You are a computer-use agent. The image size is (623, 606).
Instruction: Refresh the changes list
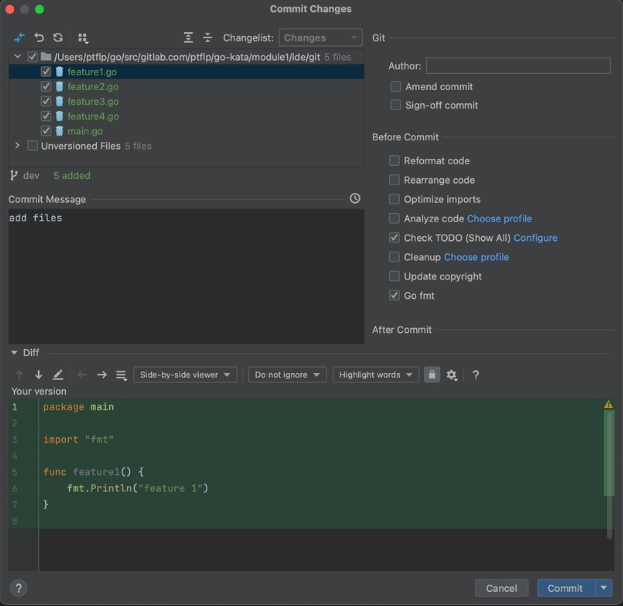pos(58,38)
